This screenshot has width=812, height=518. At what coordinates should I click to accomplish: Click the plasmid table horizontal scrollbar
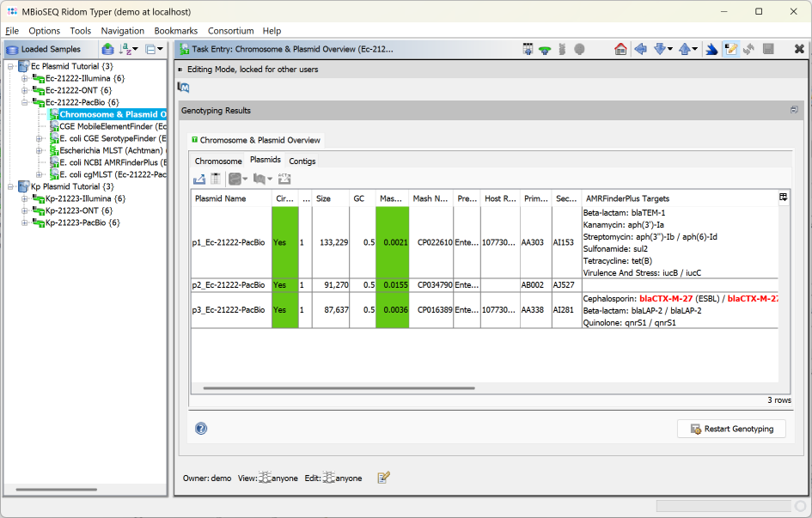pos(339,387)
